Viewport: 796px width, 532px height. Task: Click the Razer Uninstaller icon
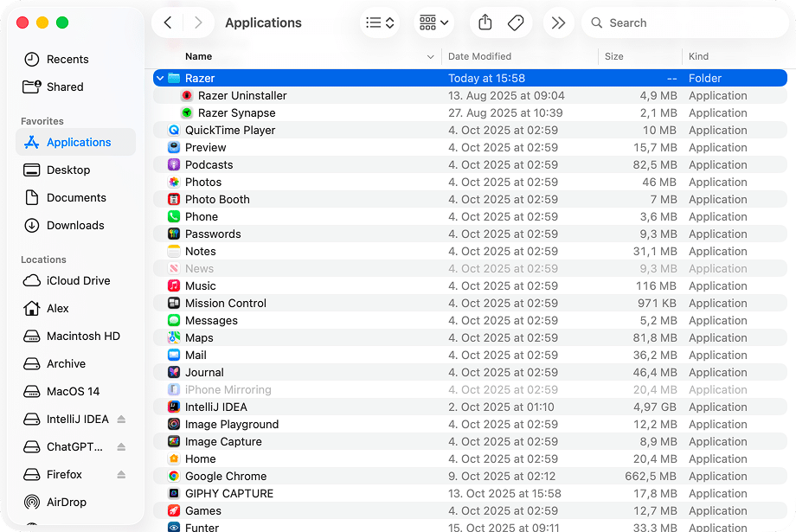pos(187,96)
